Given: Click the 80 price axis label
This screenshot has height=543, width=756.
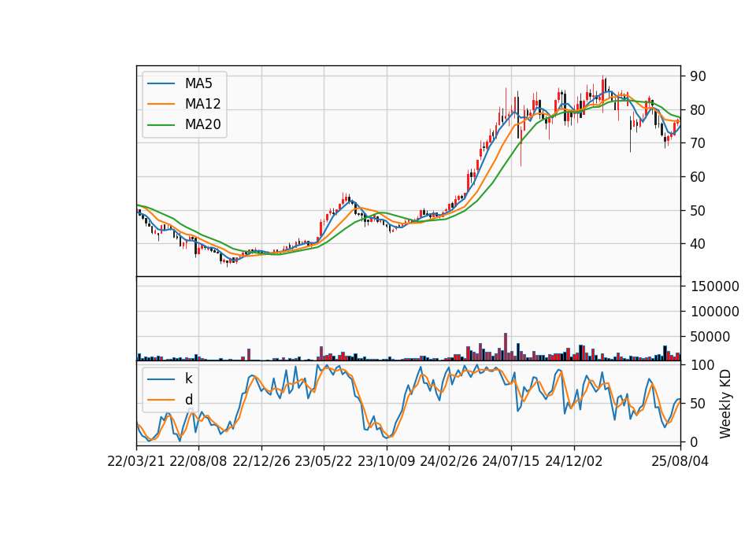Looking at the screenshot, I should tap(698, 110).
